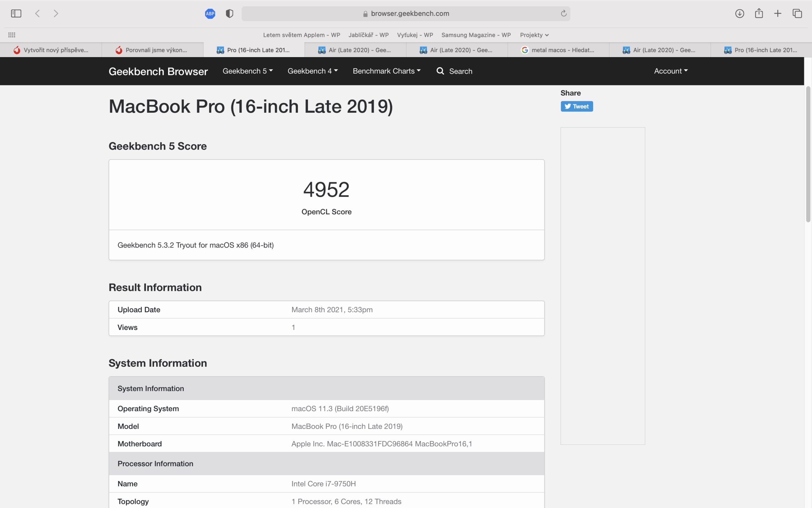
Task: Click the macOS 11.3 (Build 20E5196f) value
Action: tap(340, 409)
